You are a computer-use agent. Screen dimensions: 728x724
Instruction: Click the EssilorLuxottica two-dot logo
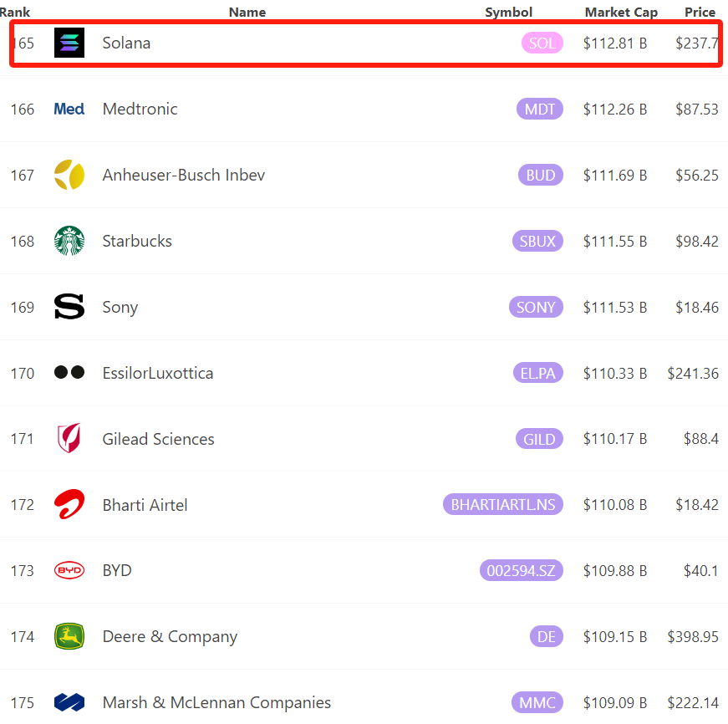click(69, 372)
